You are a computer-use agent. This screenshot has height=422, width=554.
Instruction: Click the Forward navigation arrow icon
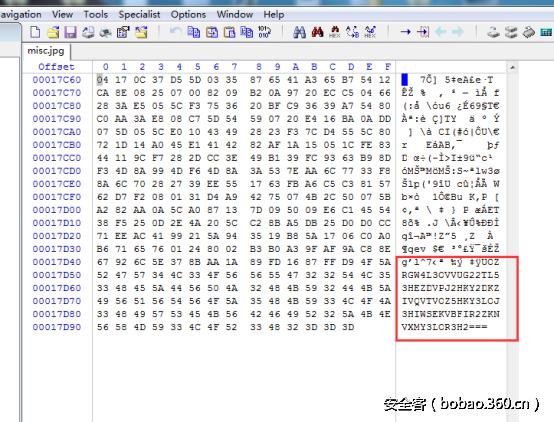point(458,32)
